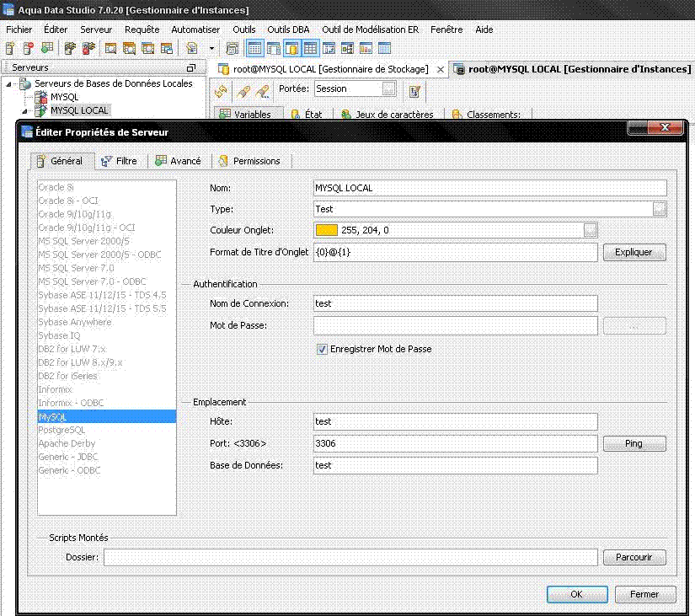Viewport: 695px width, 616px height.
Task: Click the table-with-arrows toolbar icon
Action: tap(329, 48)
